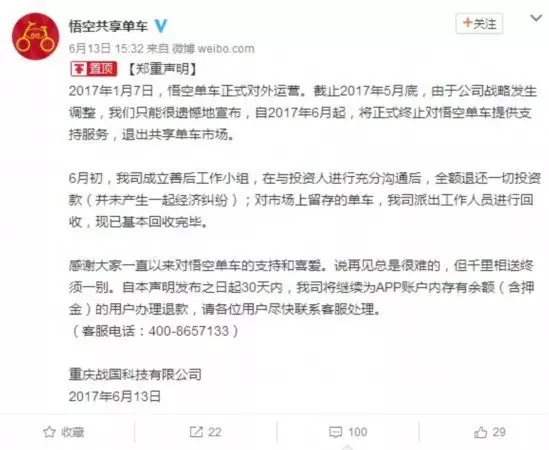The height and width of the screenshot is (450, 549).
Task: Click the 收藏 label
Action: (73, 432)
